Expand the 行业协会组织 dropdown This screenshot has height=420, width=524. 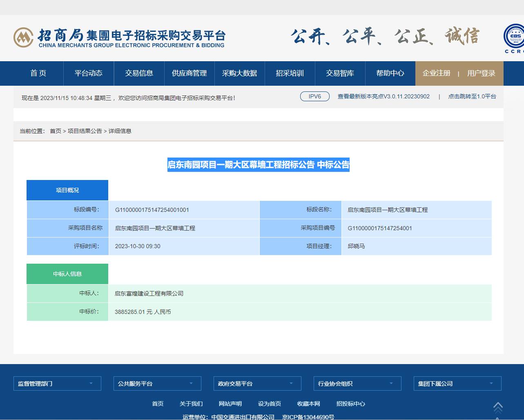(x=357, y=384)
